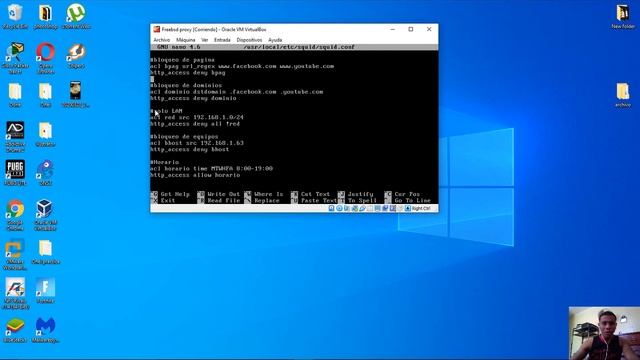This screenshot has height=360, width=640.
Task: Click the '#bloqueo de pagina' comment line
Action: (x=182, y=60)
